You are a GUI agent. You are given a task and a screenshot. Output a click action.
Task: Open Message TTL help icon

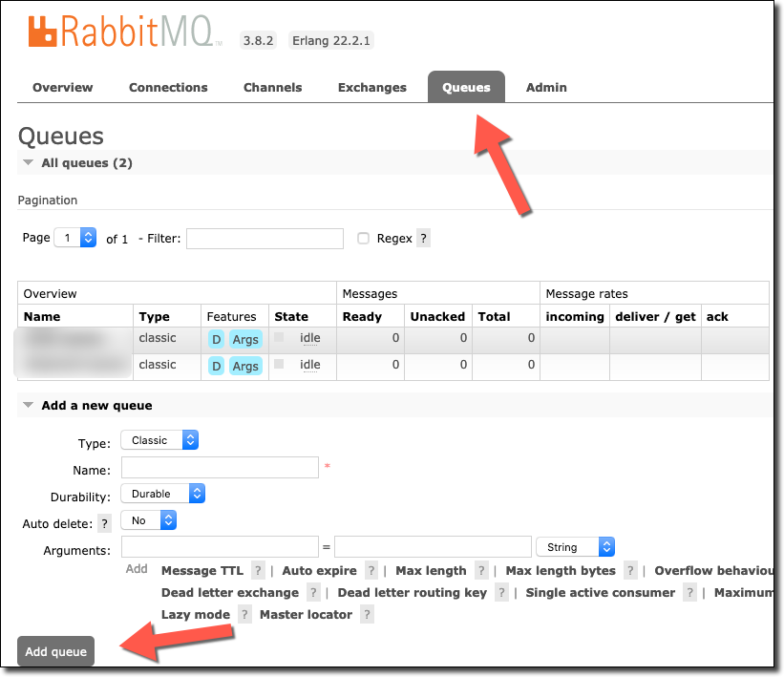click(x=258, y=570)
